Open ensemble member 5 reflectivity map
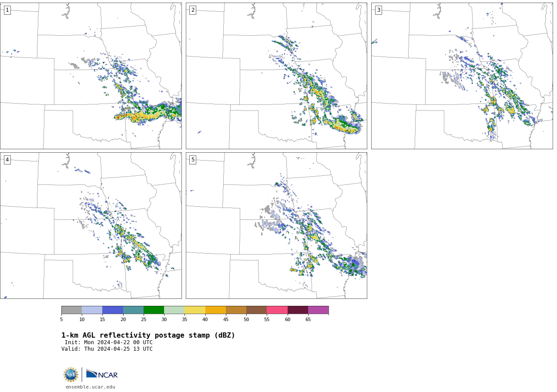 click(276, 225)
